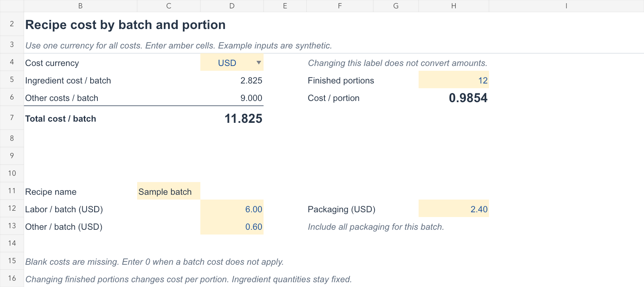Screen dimensions: 644x287
Task: Select row 7 header
Action: pyautogui.click(x=12, y=118)
